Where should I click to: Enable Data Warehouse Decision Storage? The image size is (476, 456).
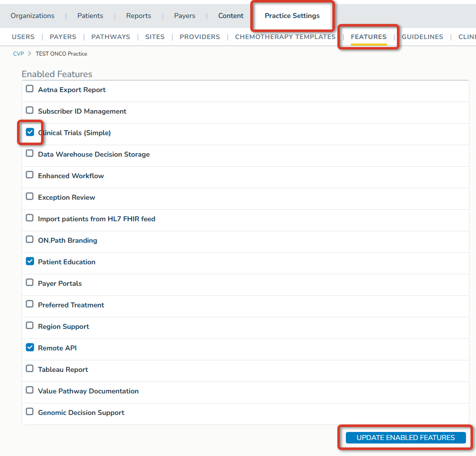pos(30,153)
